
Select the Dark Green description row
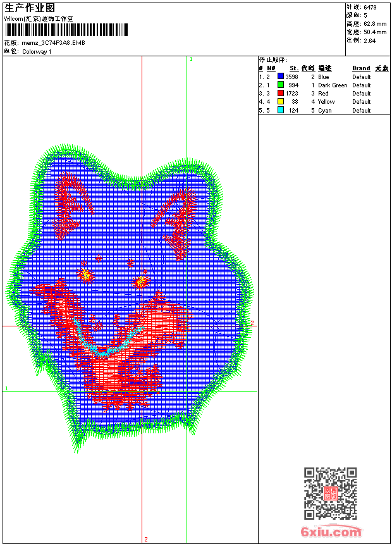(324, 85)
